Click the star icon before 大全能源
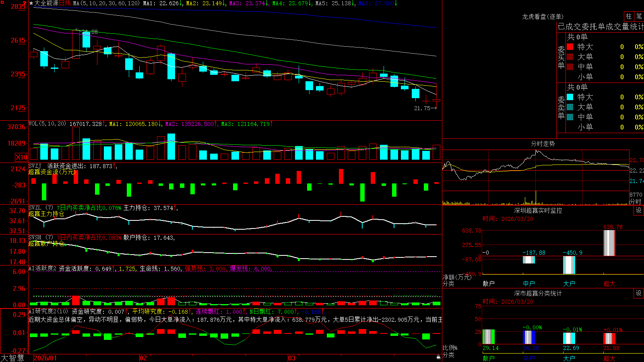The width and height of the screenshot is (644, 362). coord(31,3)
